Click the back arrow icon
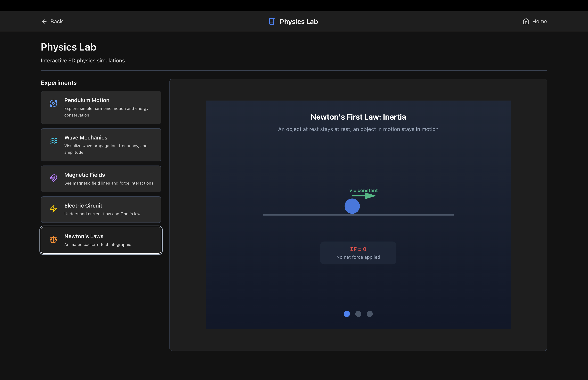 (x=44, y=21)
